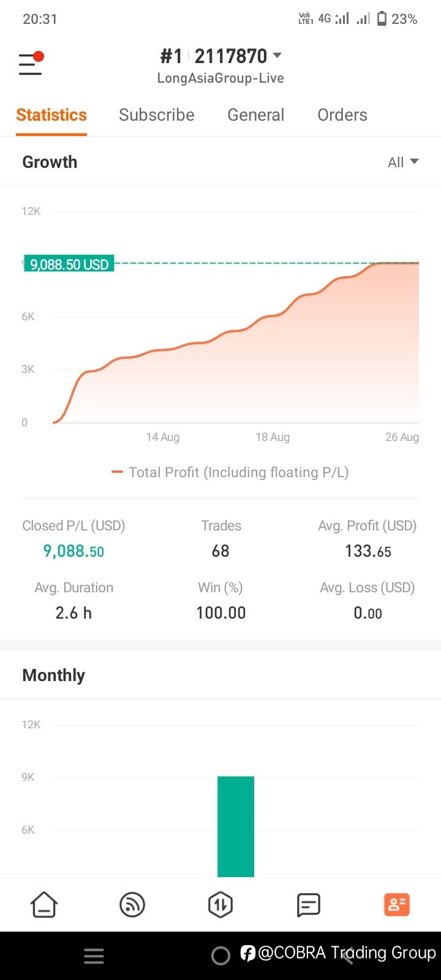Select the Statistics tab
Image resolution: width=441 pixels, height=980 pixels.
[51, 115]
